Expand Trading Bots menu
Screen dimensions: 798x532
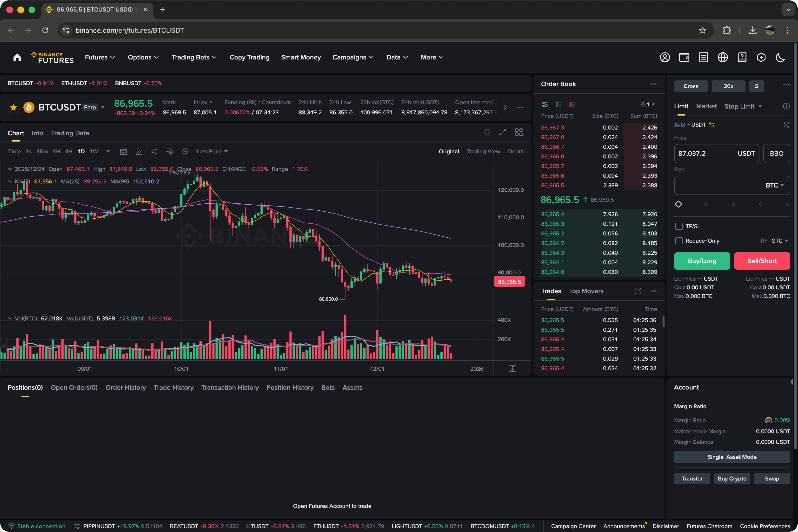tap(194, 57)
